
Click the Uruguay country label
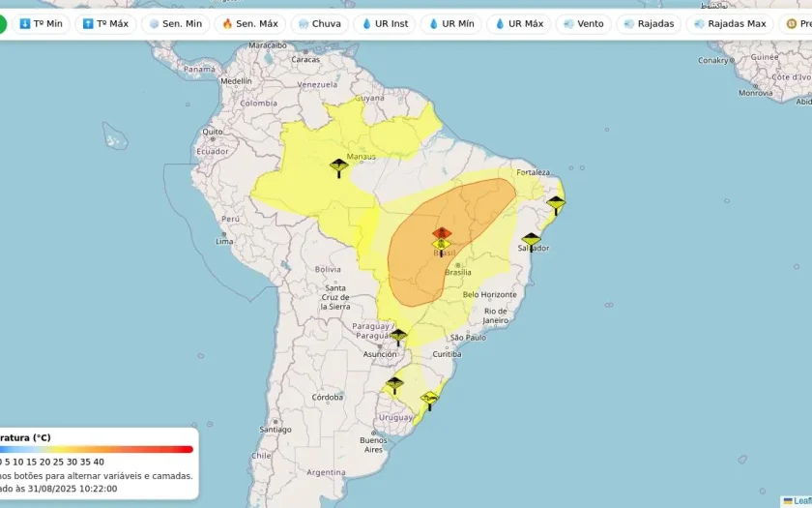point(395,417)
